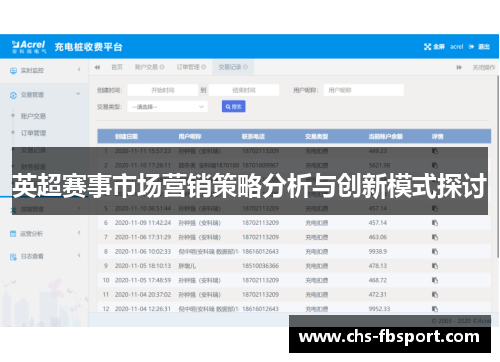The height and width of the screenshot is (362, 500).
Task: Open the details icon for row 8
Action: point(435,251)
